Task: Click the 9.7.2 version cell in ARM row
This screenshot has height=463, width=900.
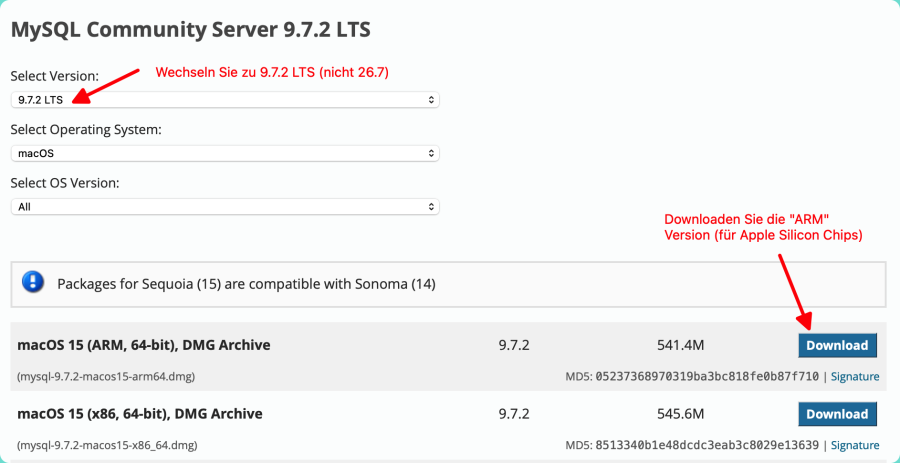Action: coord(514,346)
